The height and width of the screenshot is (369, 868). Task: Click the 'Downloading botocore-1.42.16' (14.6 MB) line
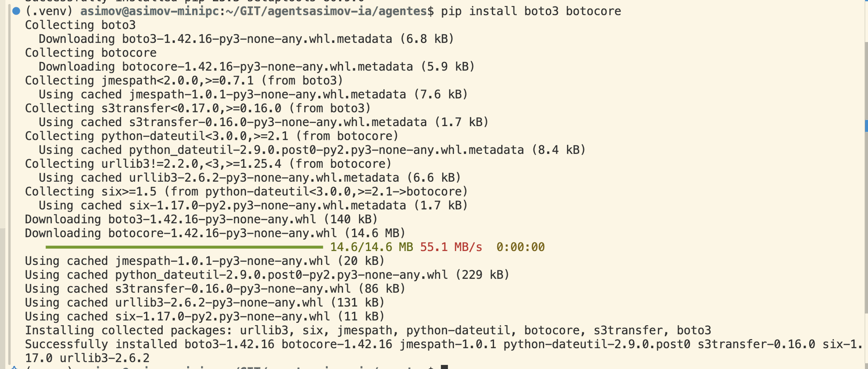click(215, 233)
